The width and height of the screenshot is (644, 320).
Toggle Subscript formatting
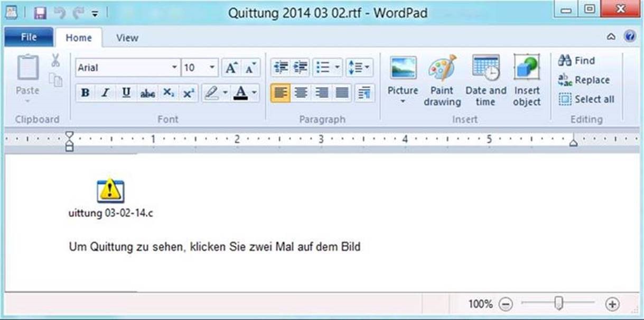pos(168,93)
